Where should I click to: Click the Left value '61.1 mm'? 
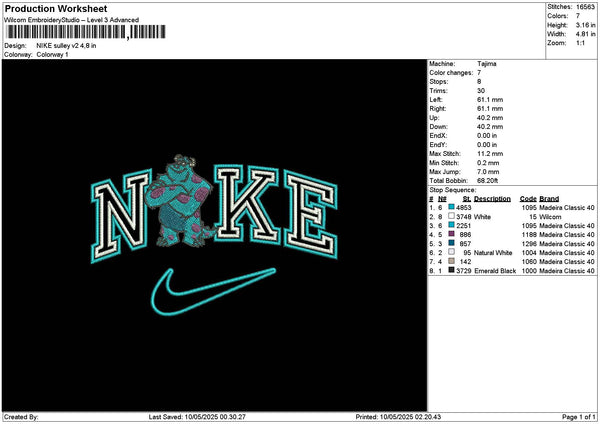click(x=490, y=100)
